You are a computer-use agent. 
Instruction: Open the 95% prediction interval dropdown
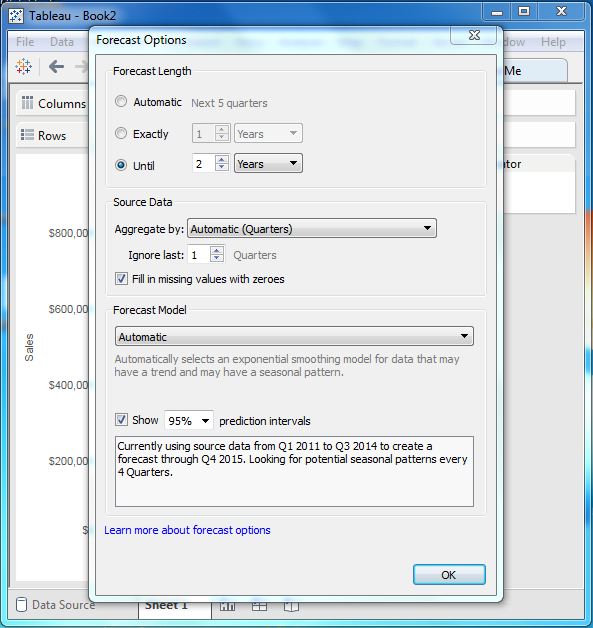(x=189, y=421)
